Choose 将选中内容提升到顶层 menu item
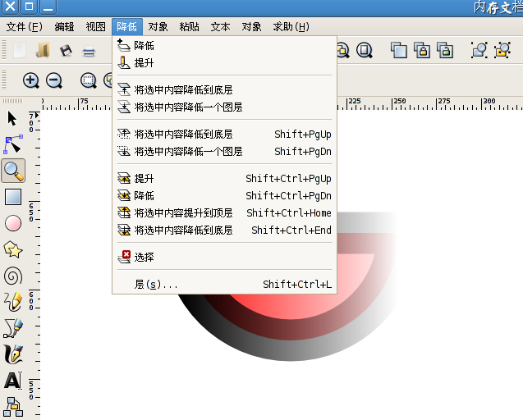The height and width of the screenshot is (420, 523). pyautogui.click(x=224, y=213)
